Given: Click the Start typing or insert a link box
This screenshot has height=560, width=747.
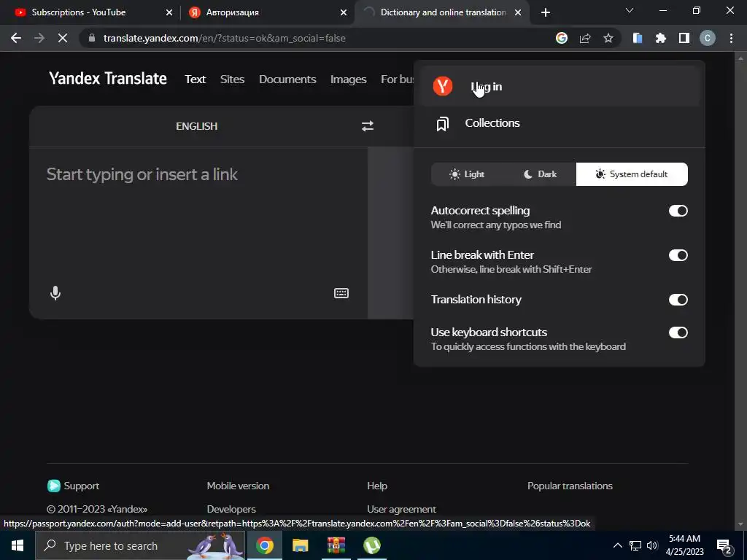Looking at the screenshot, I should click(x=198, y=214).
